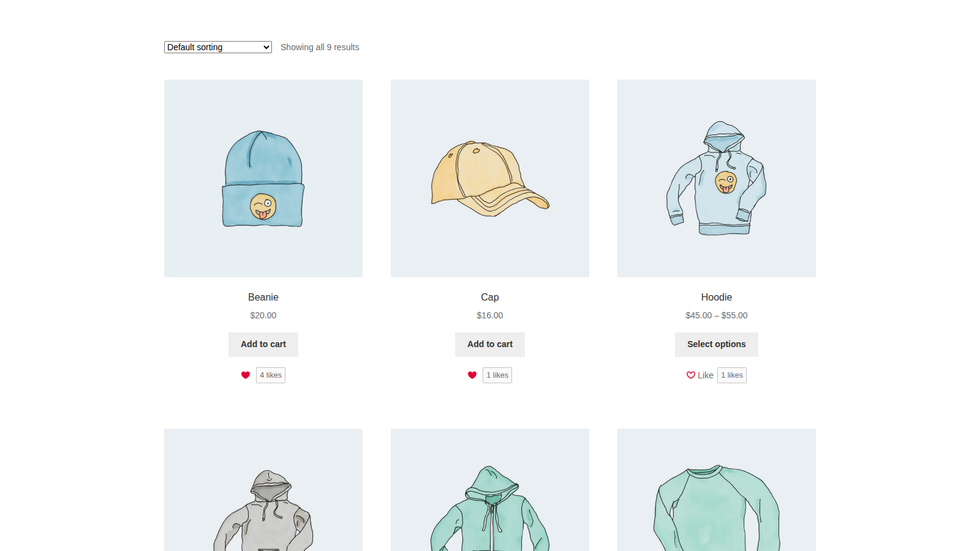Image resolution: width=980 pixels, height=551 pixels.
Task: Open the gray hoodie product image
Action: pos(263,490)
